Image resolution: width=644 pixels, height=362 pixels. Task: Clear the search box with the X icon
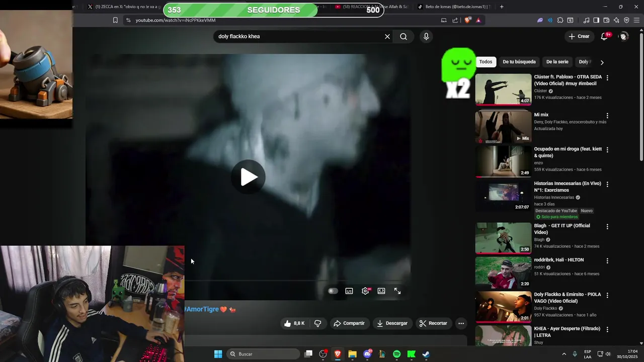pos(387,36)
